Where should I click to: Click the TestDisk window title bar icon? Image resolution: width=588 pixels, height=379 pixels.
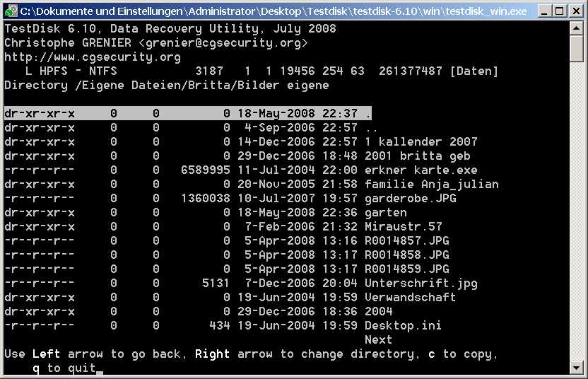(x=11, y=11)
